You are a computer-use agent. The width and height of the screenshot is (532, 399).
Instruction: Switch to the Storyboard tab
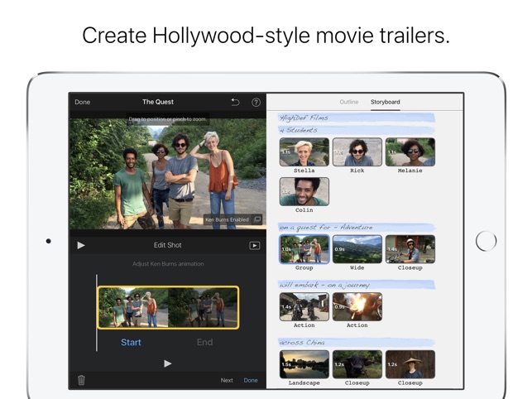click(x=385, y=102)
